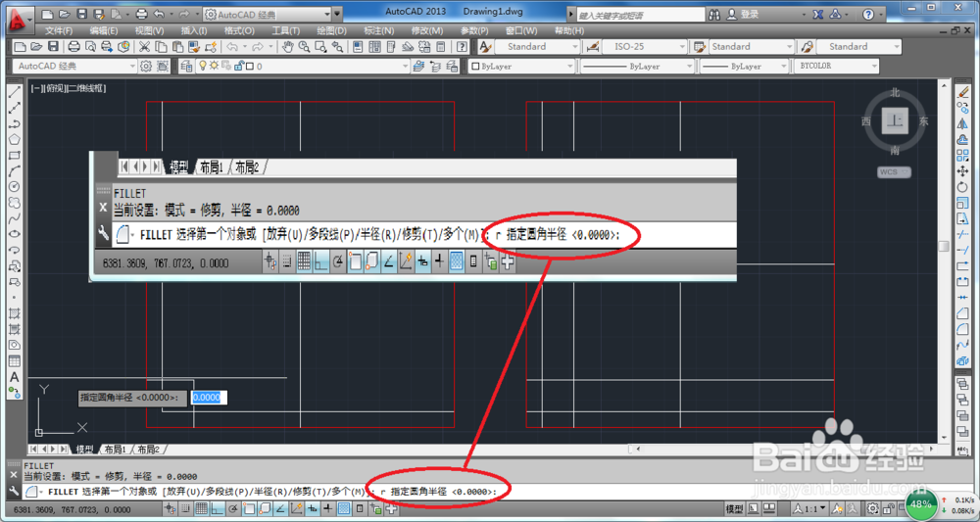Click the command line customize wrench icon
Viewport: 980px width, 522px height.
15,492
